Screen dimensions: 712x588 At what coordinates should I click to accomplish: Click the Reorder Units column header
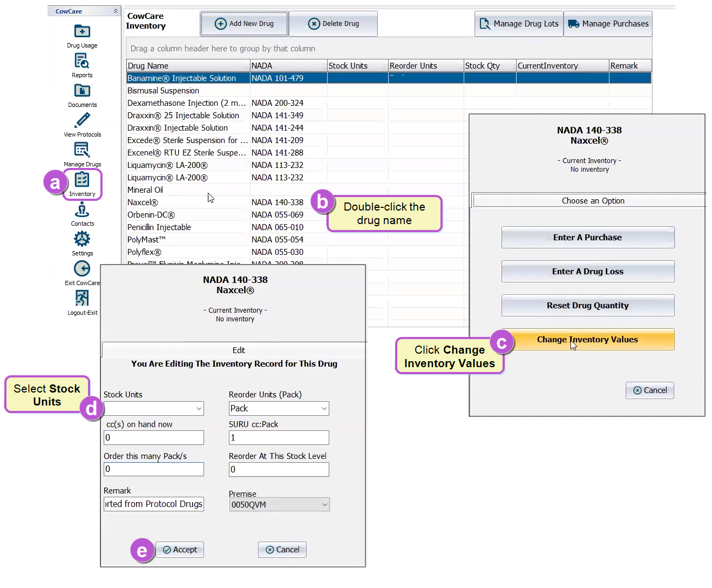pyautogui.click(x=426, y=65)
